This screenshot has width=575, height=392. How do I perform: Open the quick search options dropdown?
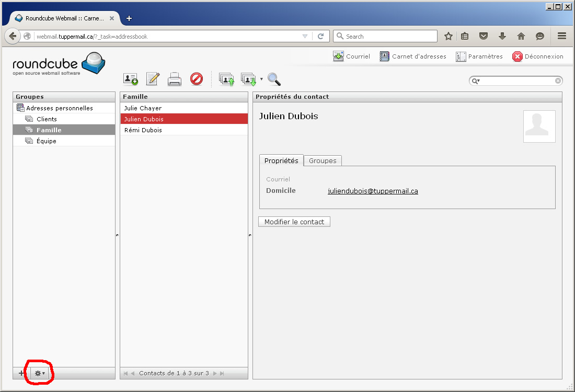coord(476,81)
